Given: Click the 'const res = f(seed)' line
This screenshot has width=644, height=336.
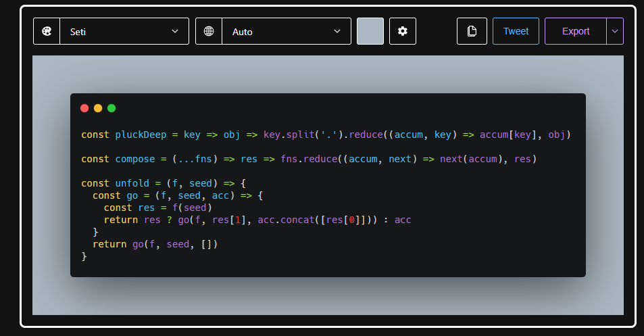Looking at the screenshot, I should [x=157, y=208].
